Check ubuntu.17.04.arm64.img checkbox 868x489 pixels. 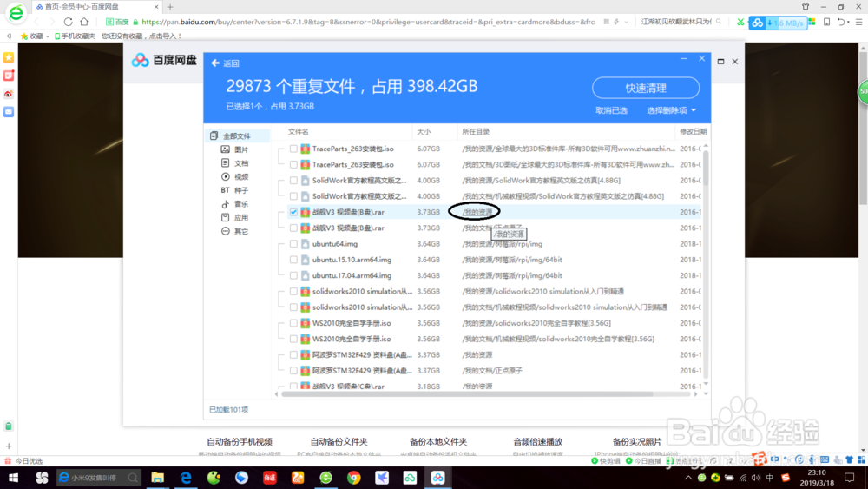tap(294, 276)
